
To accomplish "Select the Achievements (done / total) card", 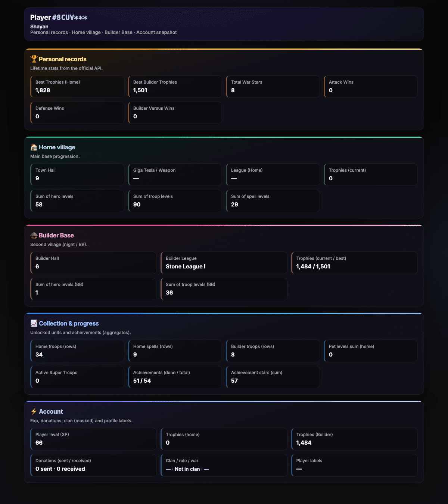I will [x=175, y=377].
